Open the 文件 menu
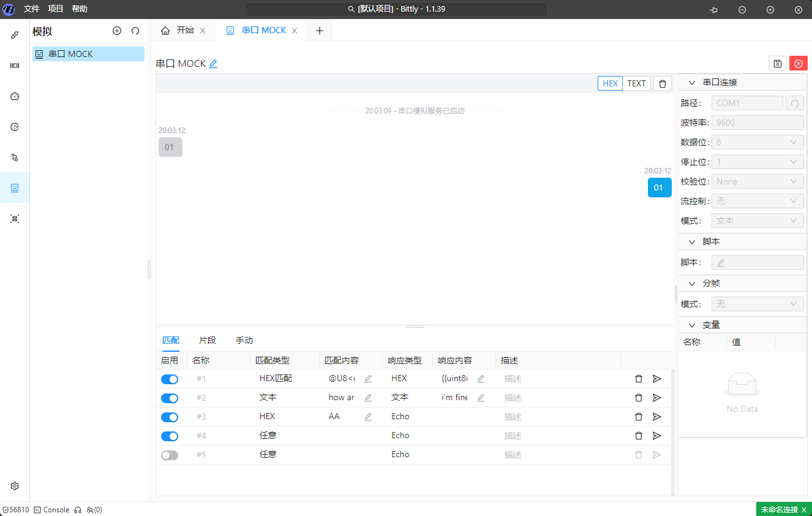The height and width of the screenshot is (516, 812). pyautogui.click(x=32, y=9)
